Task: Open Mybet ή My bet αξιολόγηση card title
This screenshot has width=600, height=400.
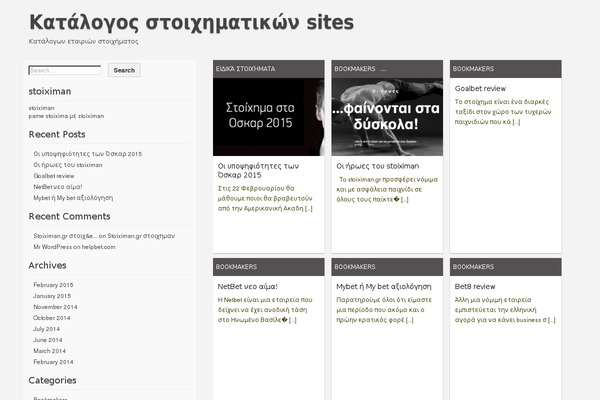Action: coord(384,287)
